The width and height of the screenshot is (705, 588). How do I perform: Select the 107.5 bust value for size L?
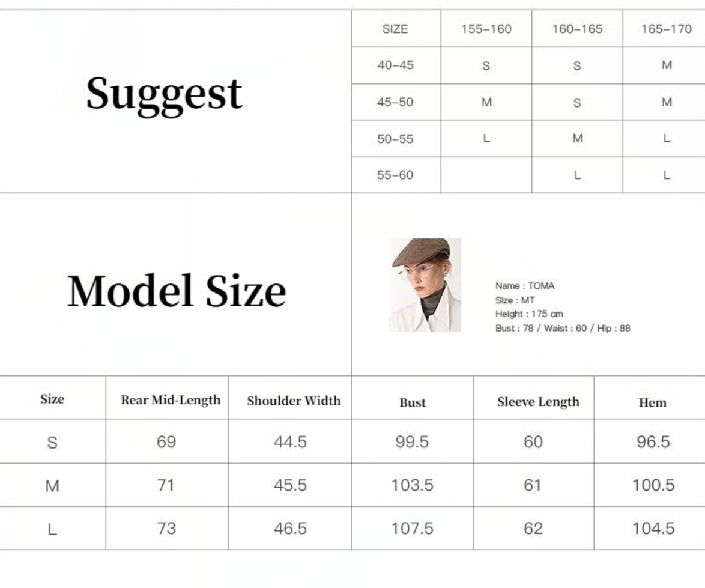[x=412, y=529]
